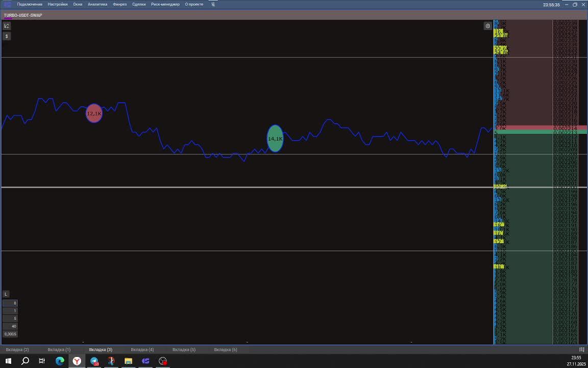Select the volume field with value 1
The height and width of the screenshot is (368, 588).
coord(10,311)
